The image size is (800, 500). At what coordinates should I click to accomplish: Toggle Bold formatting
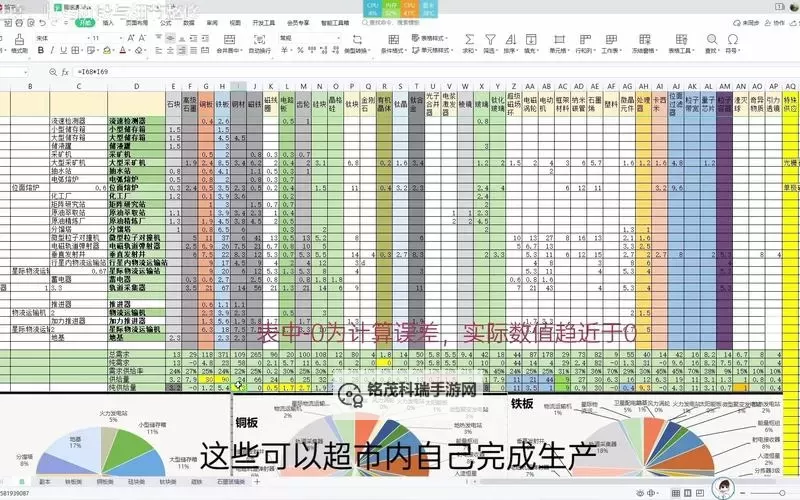41,51
